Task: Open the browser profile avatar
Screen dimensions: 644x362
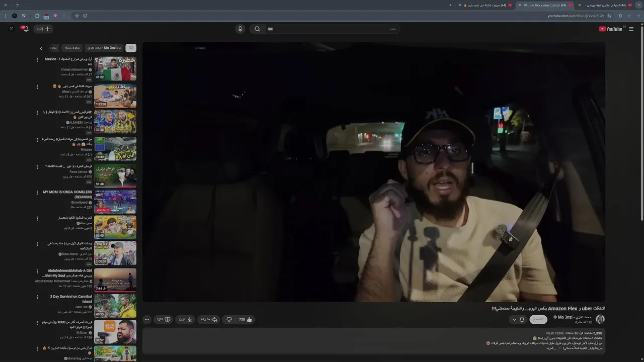Action: [x=14, y=16]
